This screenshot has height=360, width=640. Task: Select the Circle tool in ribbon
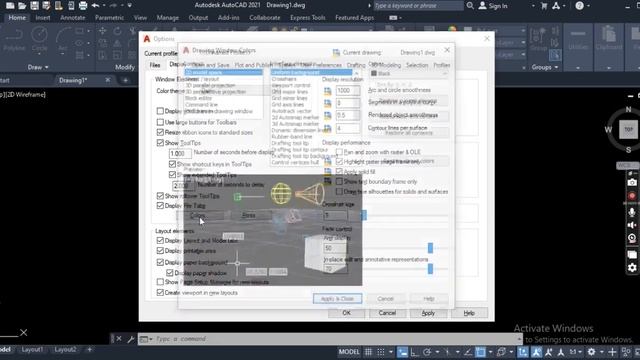(x=39, y=39)
